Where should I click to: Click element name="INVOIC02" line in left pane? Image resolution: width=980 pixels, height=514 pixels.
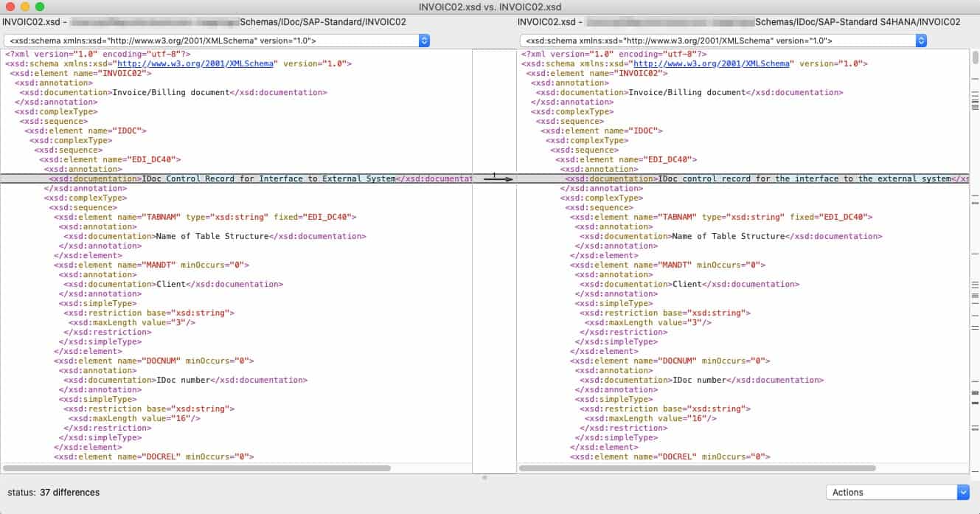(x=80, y=73)
